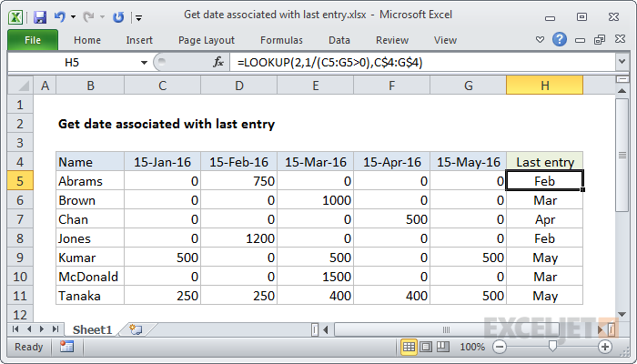Select the Sheet1 tab
The height and width of the screenshot is (364, 637).
click(92, 329)
